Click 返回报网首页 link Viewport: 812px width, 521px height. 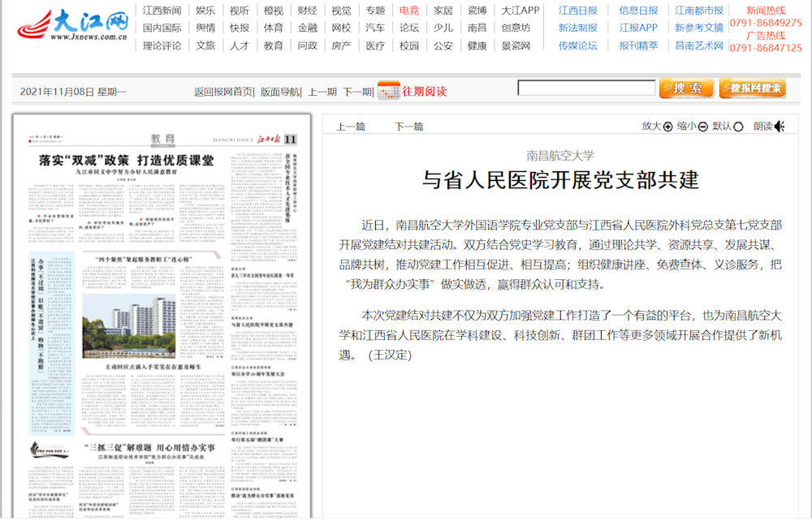tap(223, 92)
